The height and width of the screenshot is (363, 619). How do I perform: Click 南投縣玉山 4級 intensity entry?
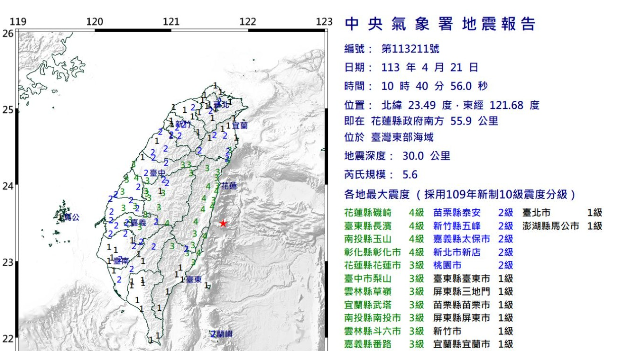[384, 239]
